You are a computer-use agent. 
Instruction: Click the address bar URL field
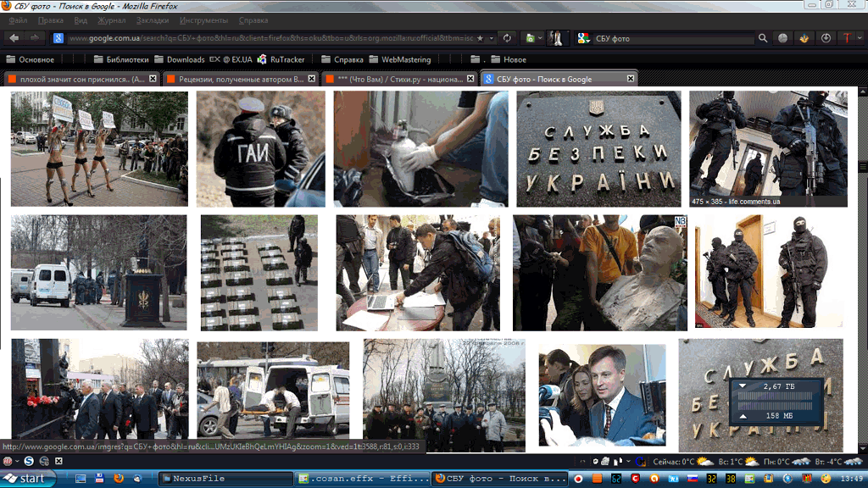tap(270, 38)
